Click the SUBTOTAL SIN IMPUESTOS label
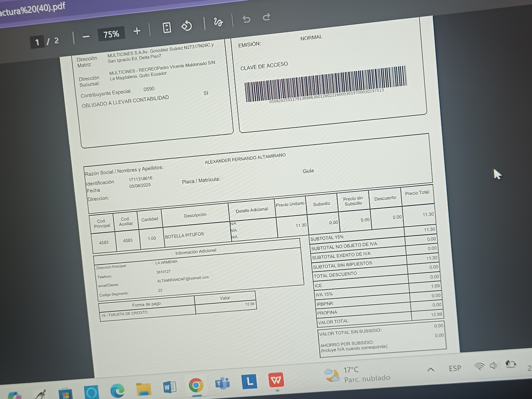This screenshot has width=532, height=399. pyautogui.click(x=342, y=265)
